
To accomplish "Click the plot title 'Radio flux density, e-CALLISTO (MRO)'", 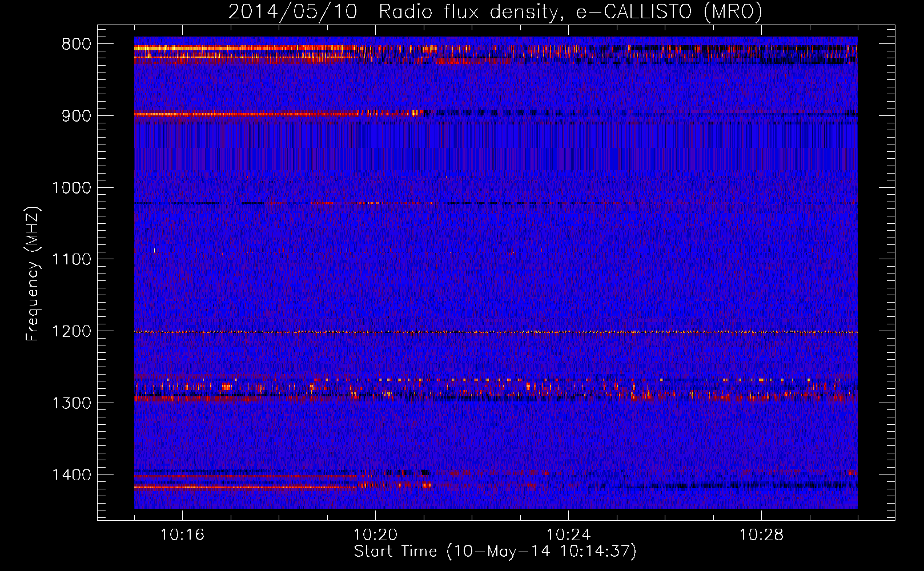I will (571, 11).
